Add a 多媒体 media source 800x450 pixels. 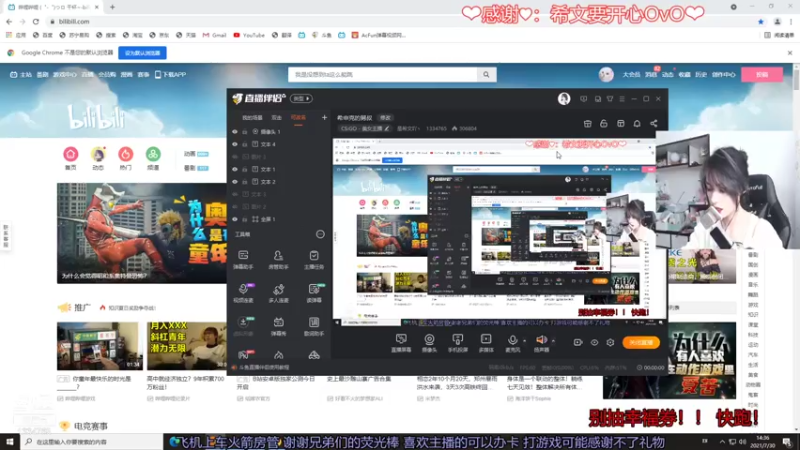coord(486,343)
